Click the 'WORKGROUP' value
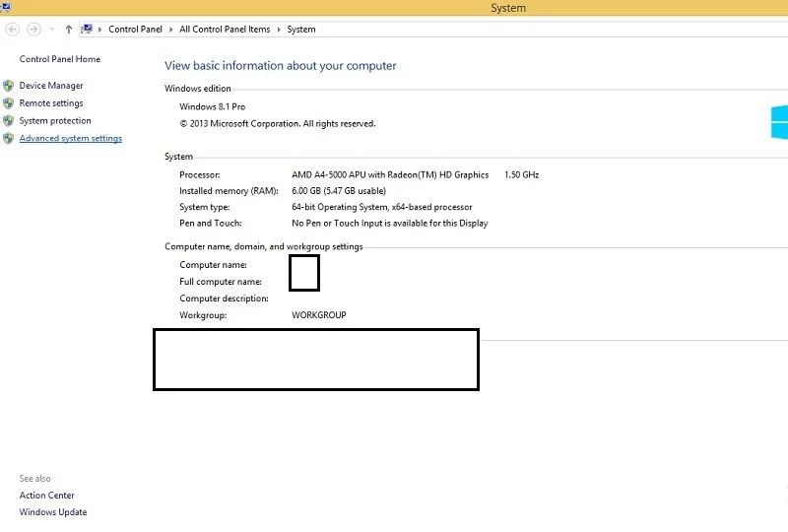The image size is (788, 532). pos(318,315)
